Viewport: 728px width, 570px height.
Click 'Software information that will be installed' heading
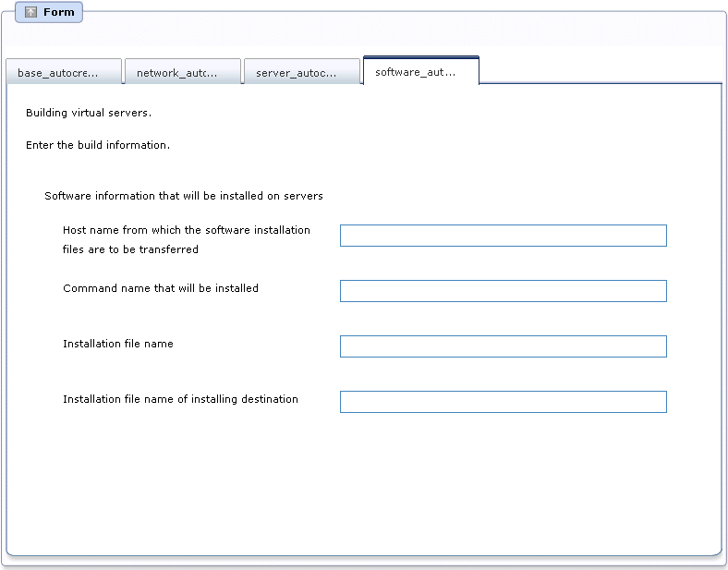pyautogui.click(x=184, y=196)
